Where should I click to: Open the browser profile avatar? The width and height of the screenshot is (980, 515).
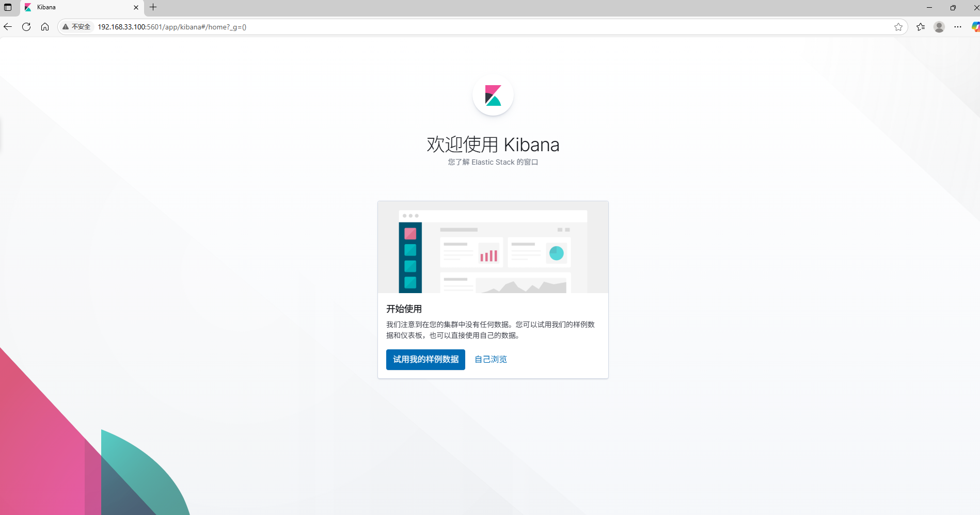click(939, 27)
